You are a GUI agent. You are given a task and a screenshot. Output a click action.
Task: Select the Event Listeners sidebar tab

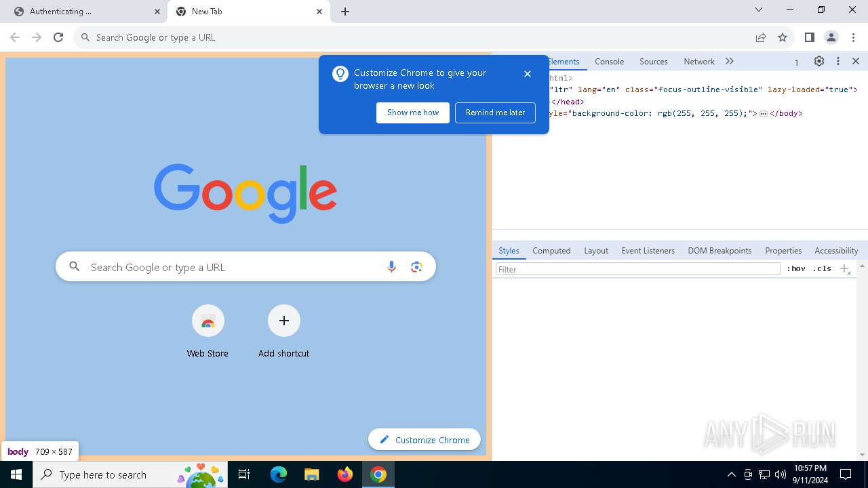648,250
